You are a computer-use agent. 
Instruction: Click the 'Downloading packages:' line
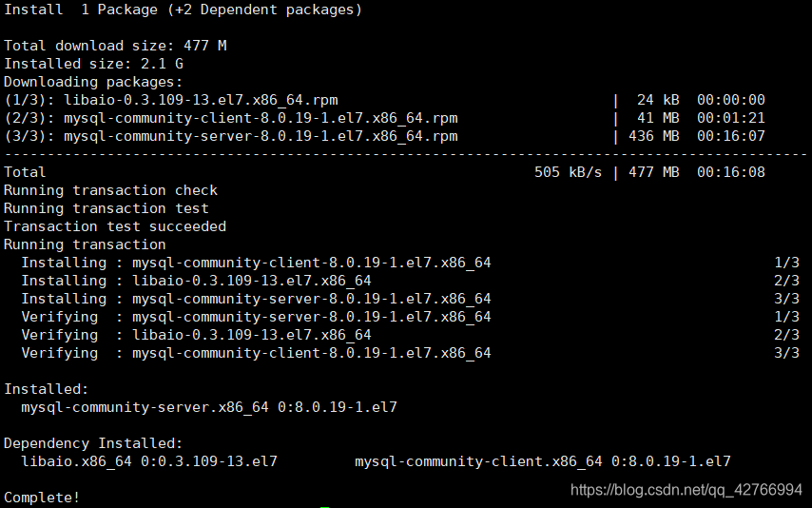pyautogui.click(x=93, y=82)
